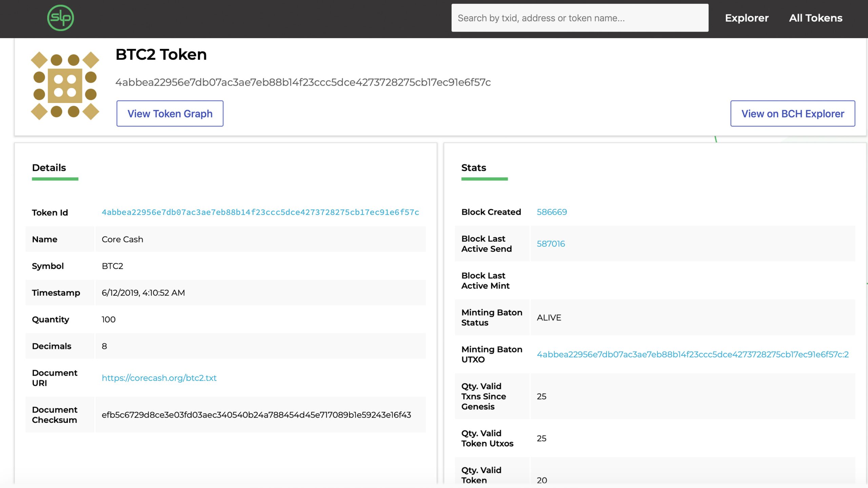This screenshot has width=868, height=488.
Task: Open Block Last Active Send 587016
Action: 551,244
